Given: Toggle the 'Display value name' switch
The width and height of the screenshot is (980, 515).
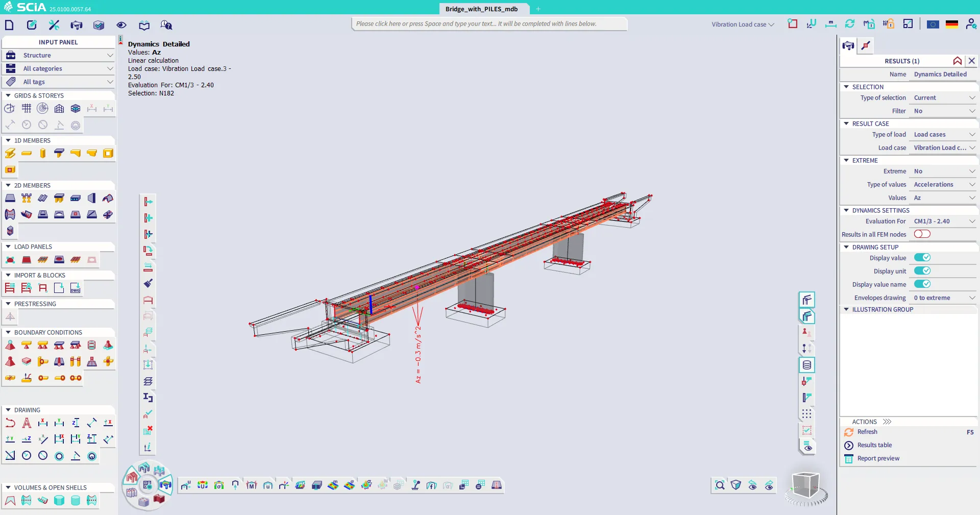Looking at the screenshot, I should [x=922, y=284].
